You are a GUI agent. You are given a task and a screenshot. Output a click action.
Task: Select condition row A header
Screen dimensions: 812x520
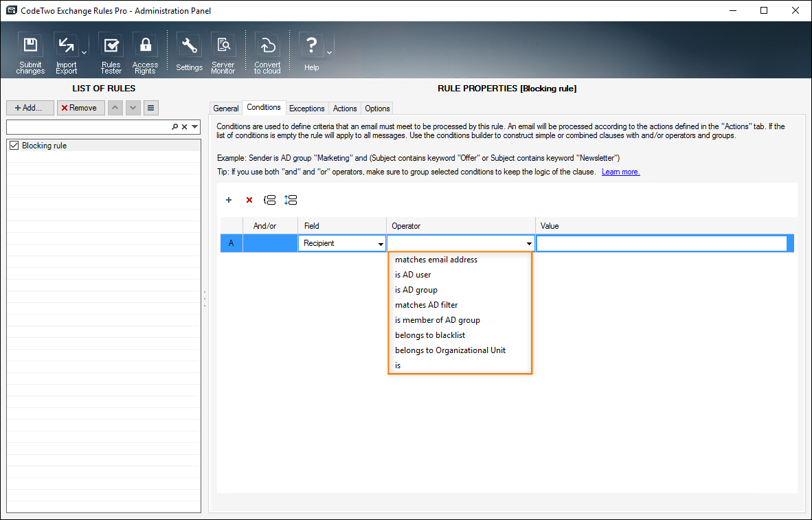(x=232, y=243)
